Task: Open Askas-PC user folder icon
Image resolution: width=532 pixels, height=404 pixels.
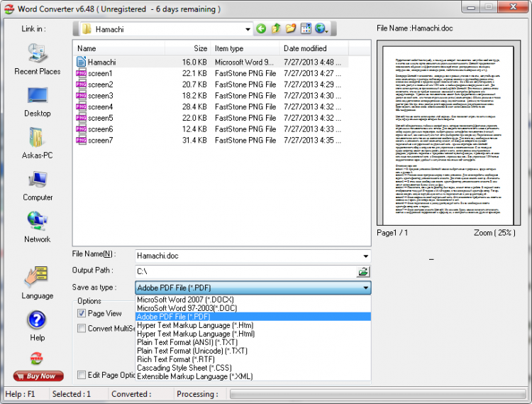Action: [36, 137]
